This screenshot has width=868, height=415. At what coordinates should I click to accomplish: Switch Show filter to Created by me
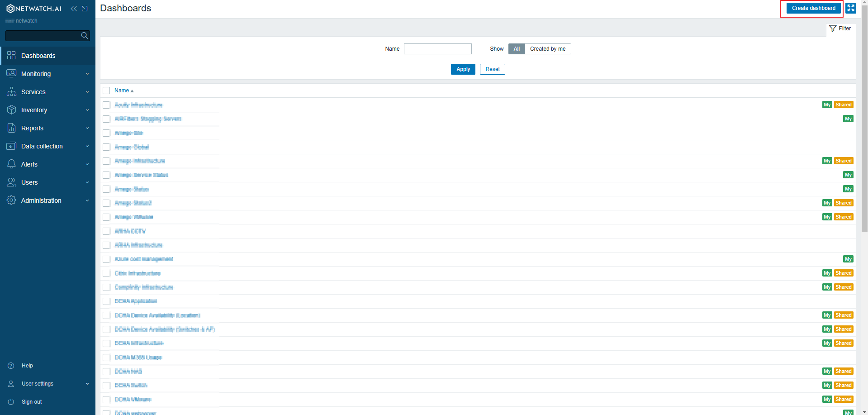[547, 48]
